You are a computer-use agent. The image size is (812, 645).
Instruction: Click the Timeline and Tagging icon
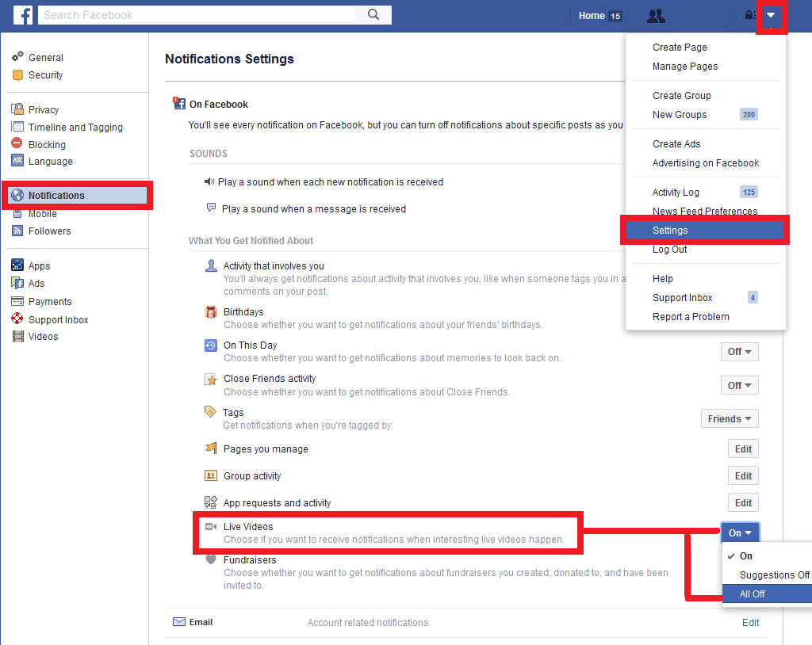point(17,127)
